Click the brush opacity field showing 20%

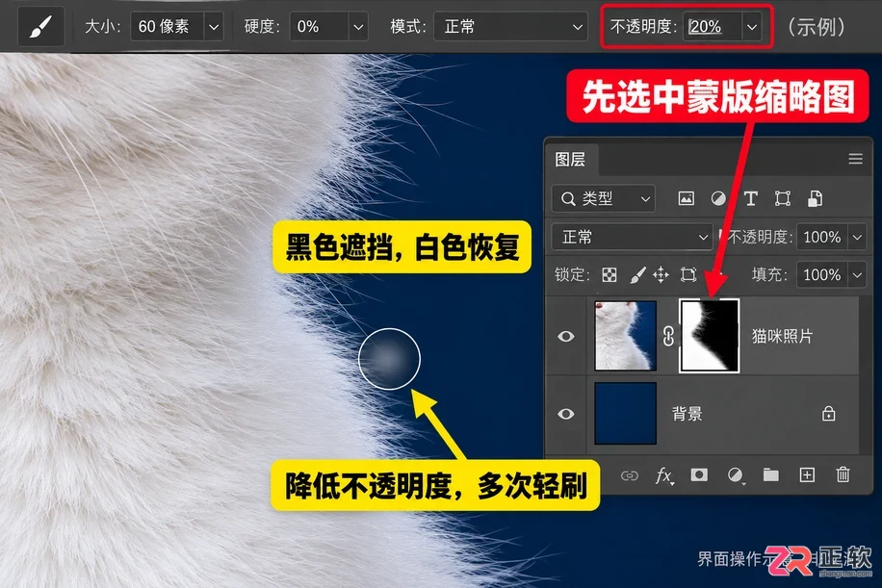tap(712, 26)
